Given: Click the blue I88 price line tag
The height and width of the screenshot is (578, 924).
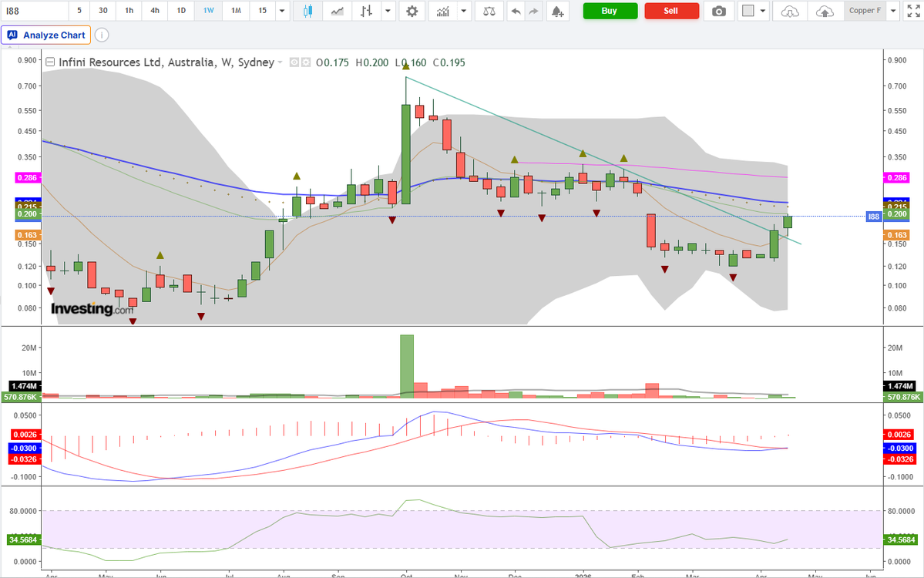Looking at the screenshot, I should click(x=873, y=217).
